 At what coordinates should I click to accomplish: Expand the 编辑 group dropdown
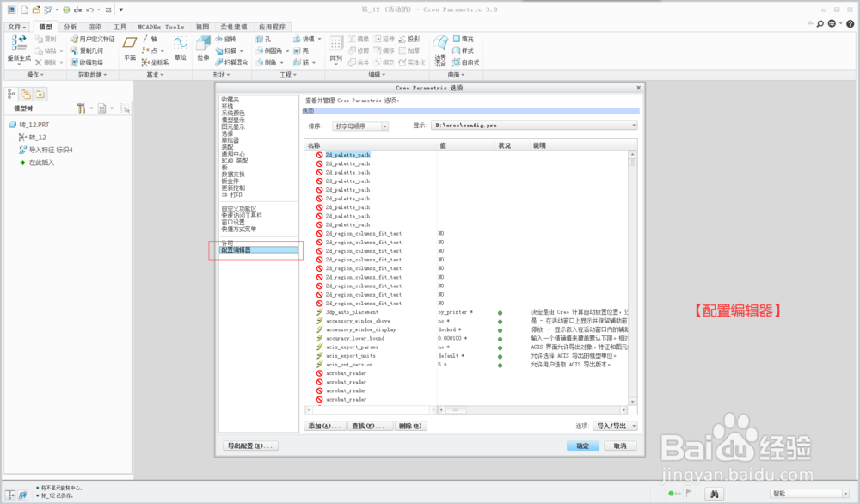[x=377, y=75]
